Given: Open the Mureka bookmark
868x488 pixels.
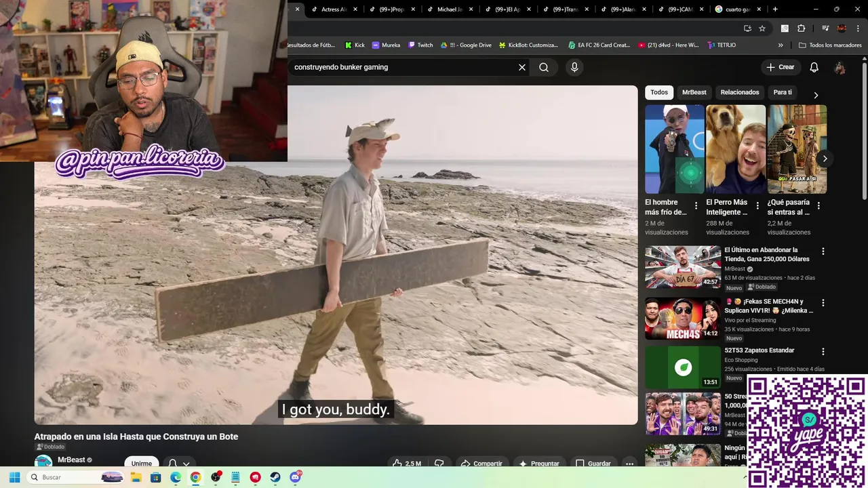Looking at the screenshot, I should (387, 45).
